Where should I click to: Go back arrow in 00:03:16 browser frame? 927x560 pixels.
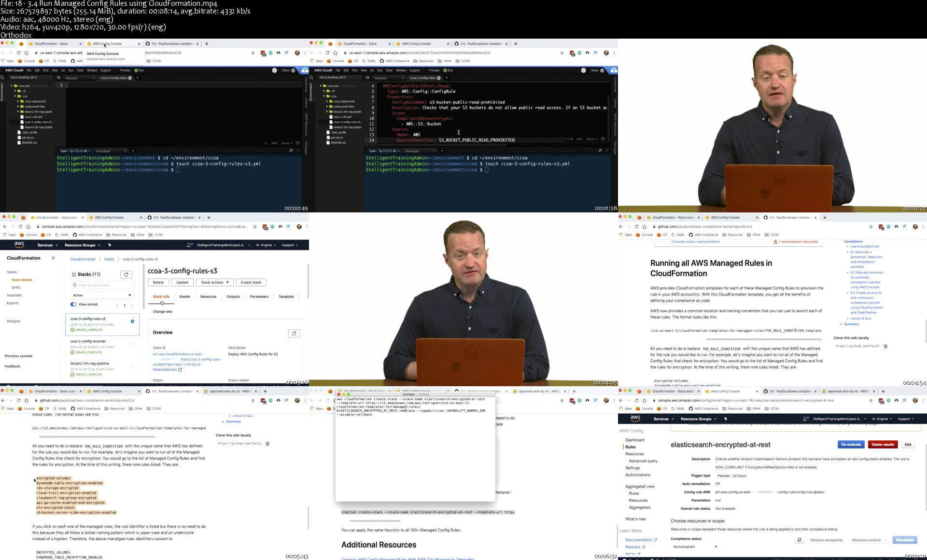[x=5, y=226]
